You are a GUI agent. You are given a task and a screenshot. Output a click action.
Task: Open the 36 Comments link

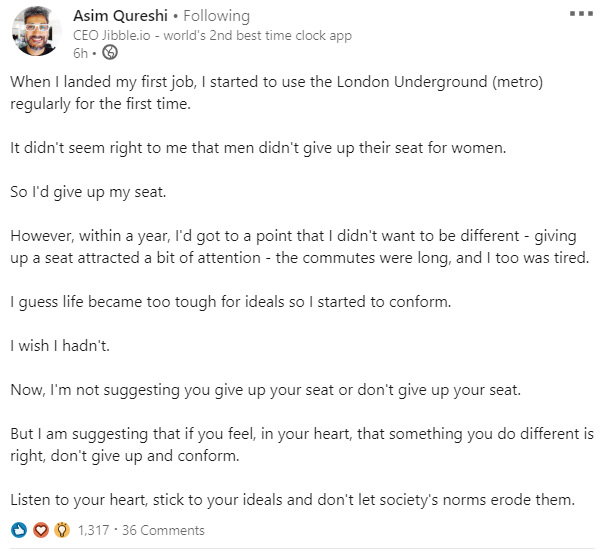[x=163, y=530]
